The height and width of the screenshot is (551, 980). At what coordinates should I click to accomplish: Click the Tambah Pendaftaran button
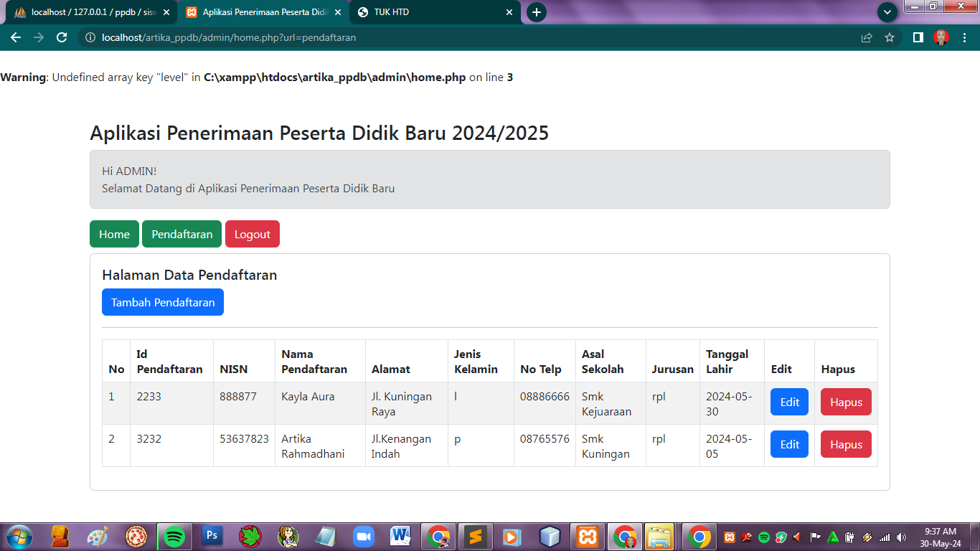163,302
